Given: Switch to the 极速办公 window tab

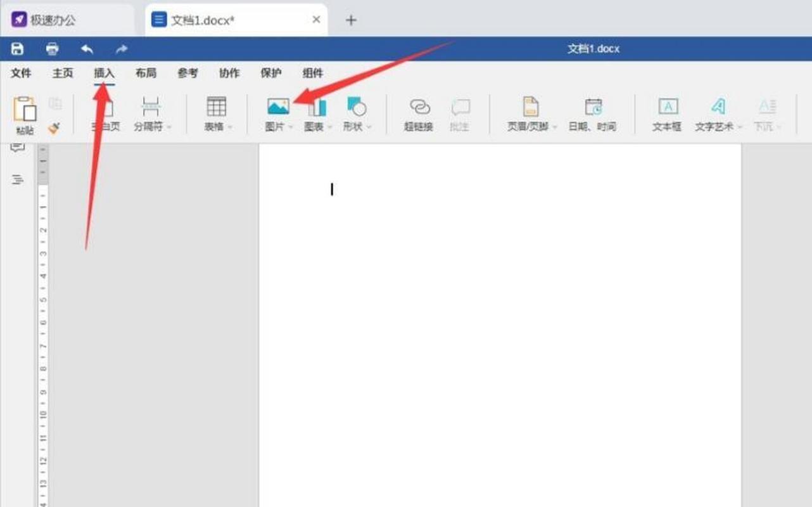Looking at the screenshot, I should point(68,20).
